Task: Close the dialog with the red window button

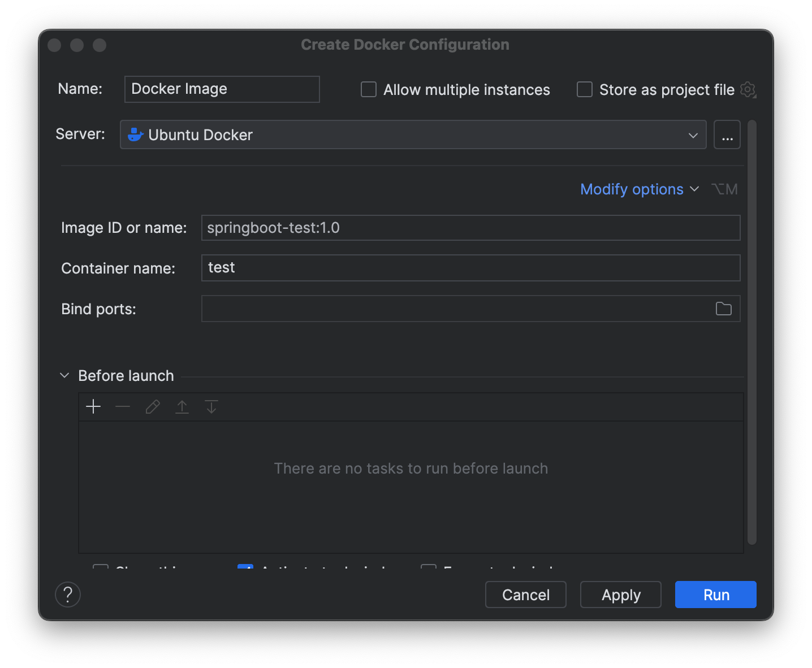Action: (x=54, y=45)
